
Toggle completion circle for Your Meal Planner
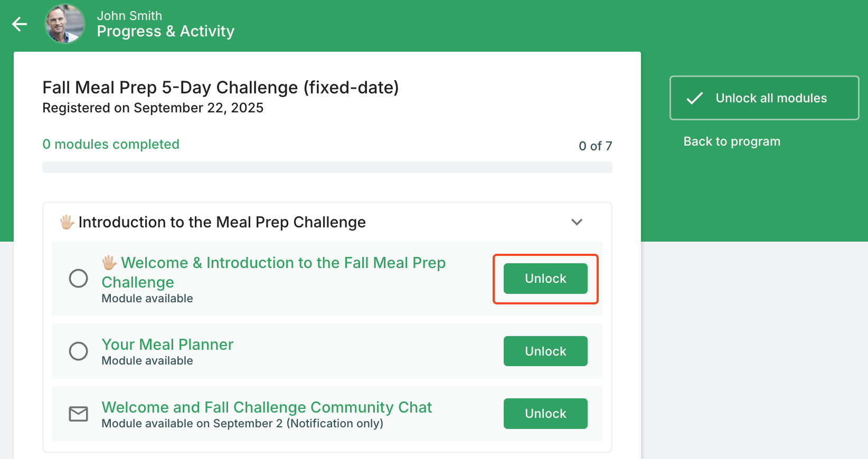[79, 351]
